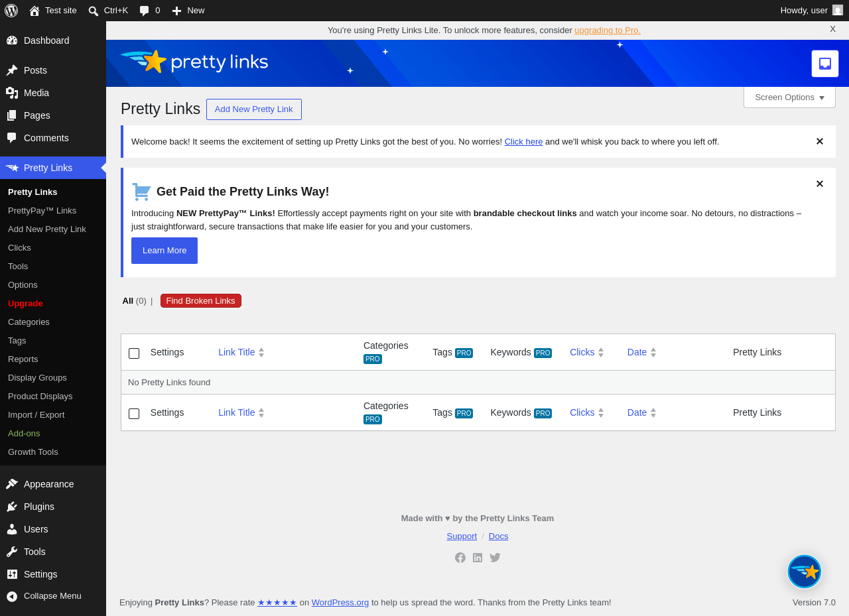
Task: Click the Find Broken Links button
Action: [x=201, y=301]
